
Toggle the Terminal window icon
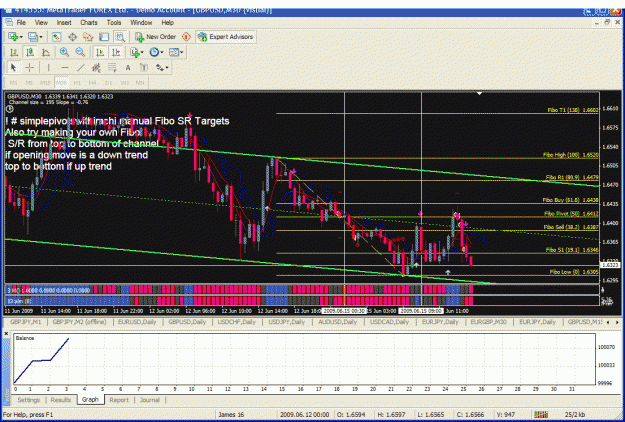pyautogui.click(x=104, y=37)
